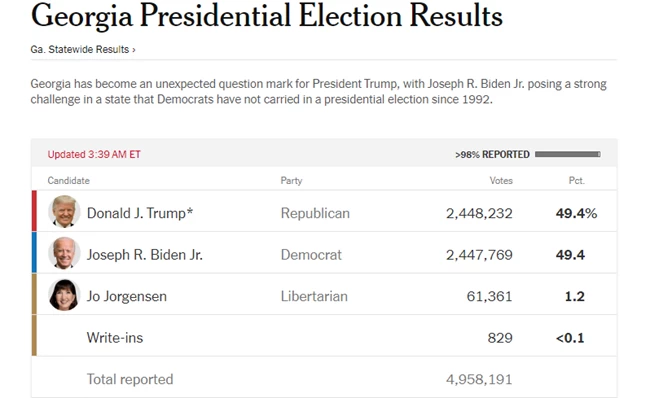The width and height of the screenshot is (650, 398).
Task: Click the Votes column header
Action: (501, 181)
